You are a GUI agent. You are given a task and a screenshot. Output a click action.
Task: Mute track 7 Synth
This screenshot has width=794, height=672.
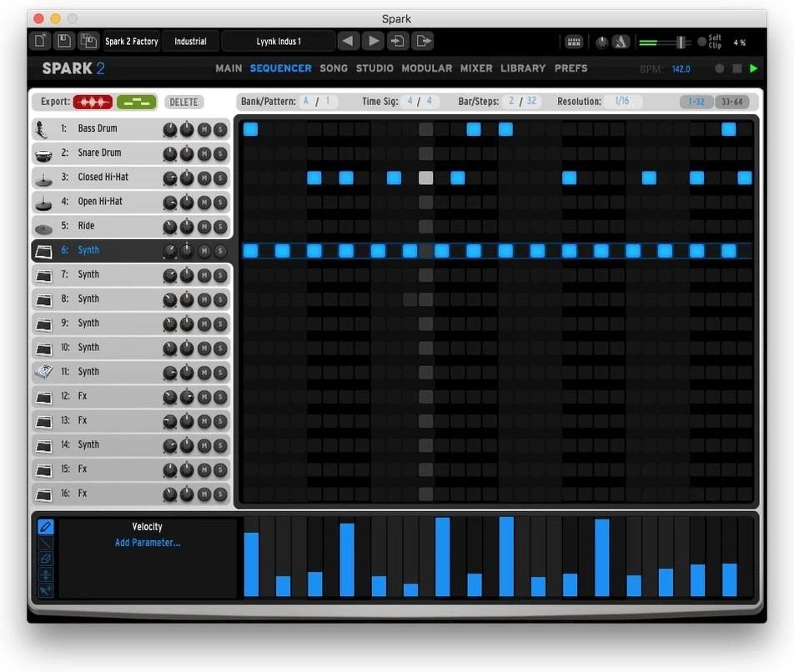pyautogui.click(x=204, y=275)
